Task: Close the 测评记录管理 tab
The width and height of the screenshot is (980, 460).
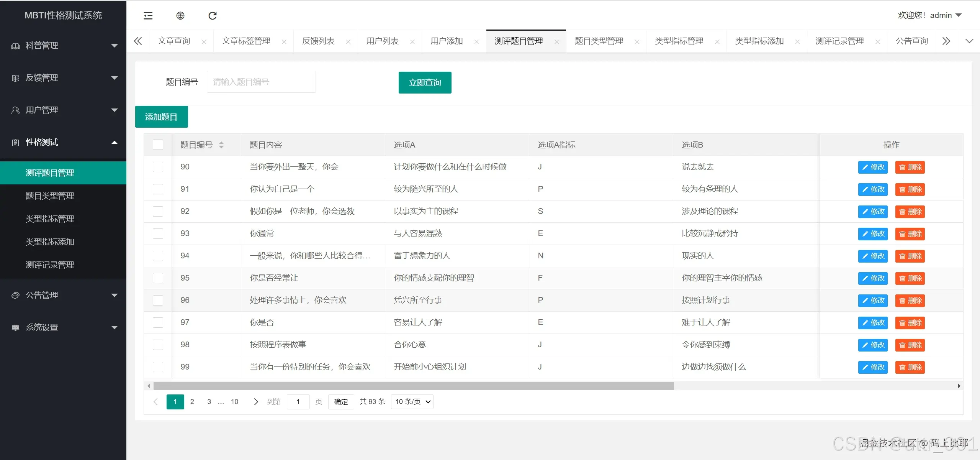Action: [878, 42]
